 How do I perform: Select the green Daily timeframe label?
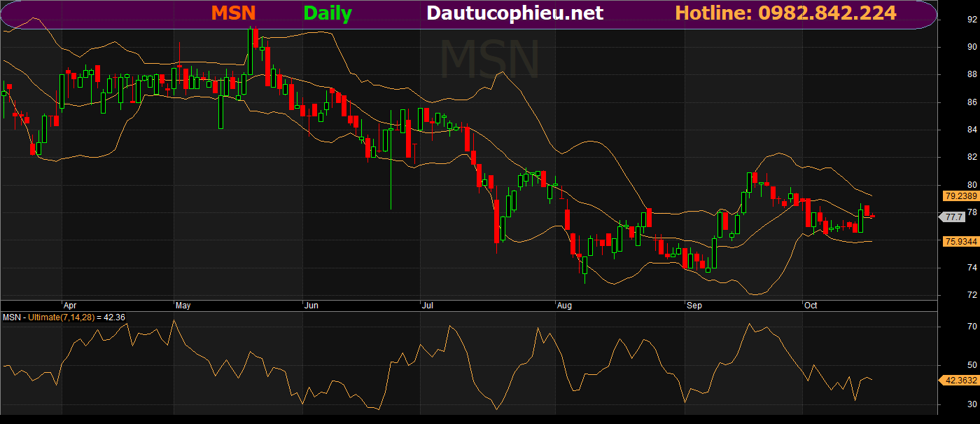pos(328,13)
